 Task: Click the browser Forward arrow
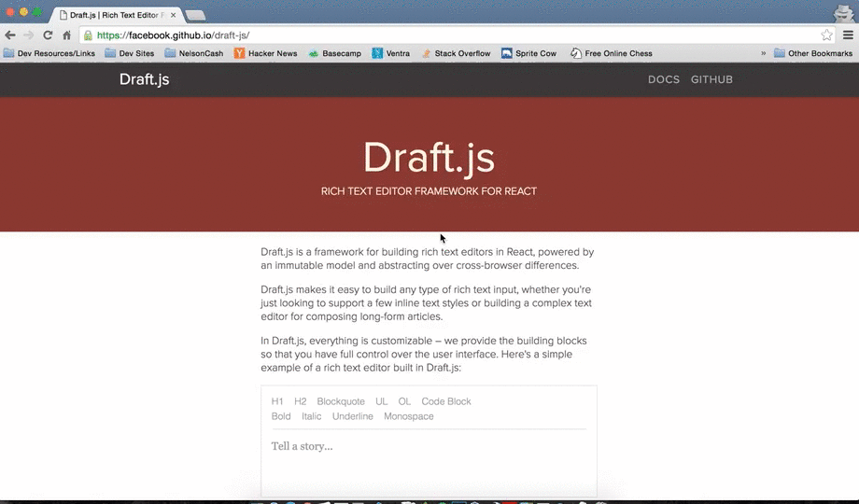click(x=29, y=35)
